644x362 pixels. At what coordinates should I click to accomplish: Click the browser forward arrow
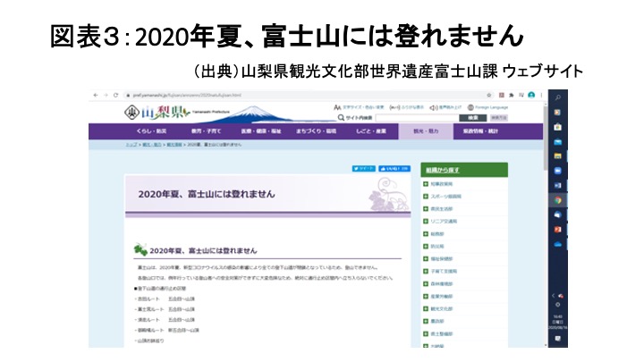tap(106, 95)
